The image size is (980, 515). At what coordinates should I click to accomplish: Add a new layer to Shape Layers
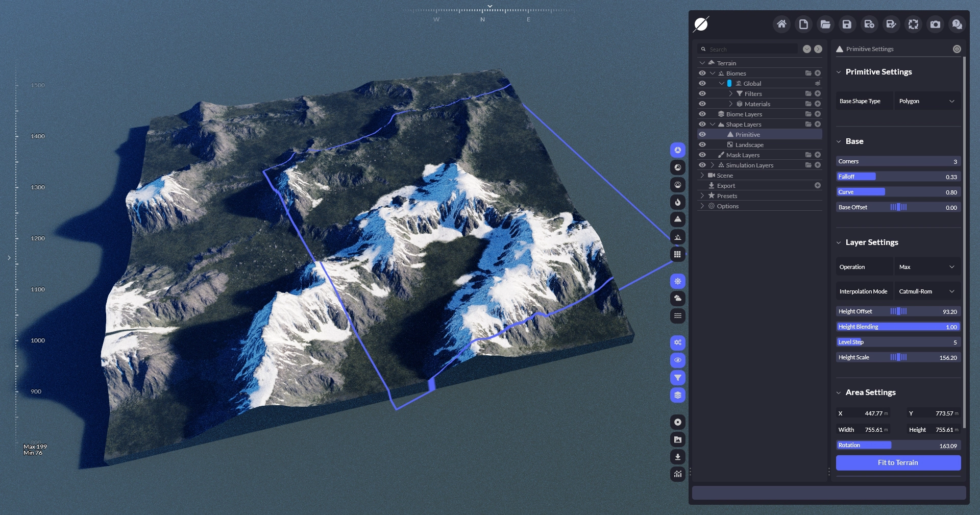point(818,124)
